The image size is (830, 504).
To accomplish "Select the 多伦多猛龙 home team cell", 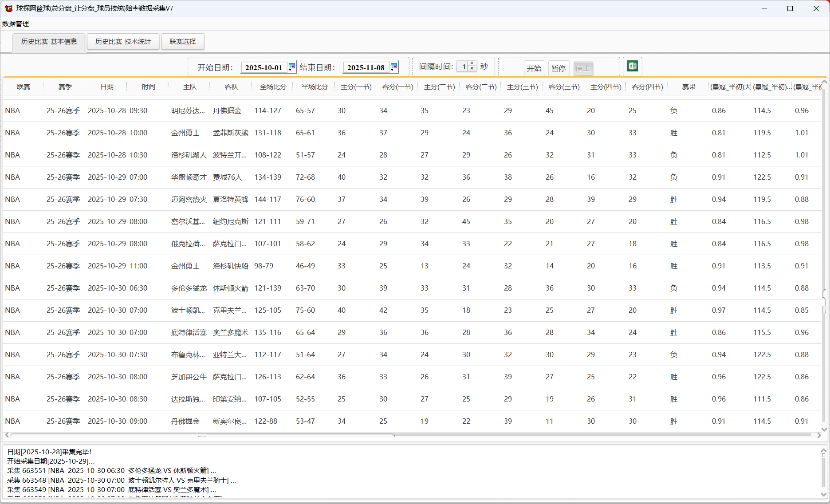I will click(x=189, y=288).
